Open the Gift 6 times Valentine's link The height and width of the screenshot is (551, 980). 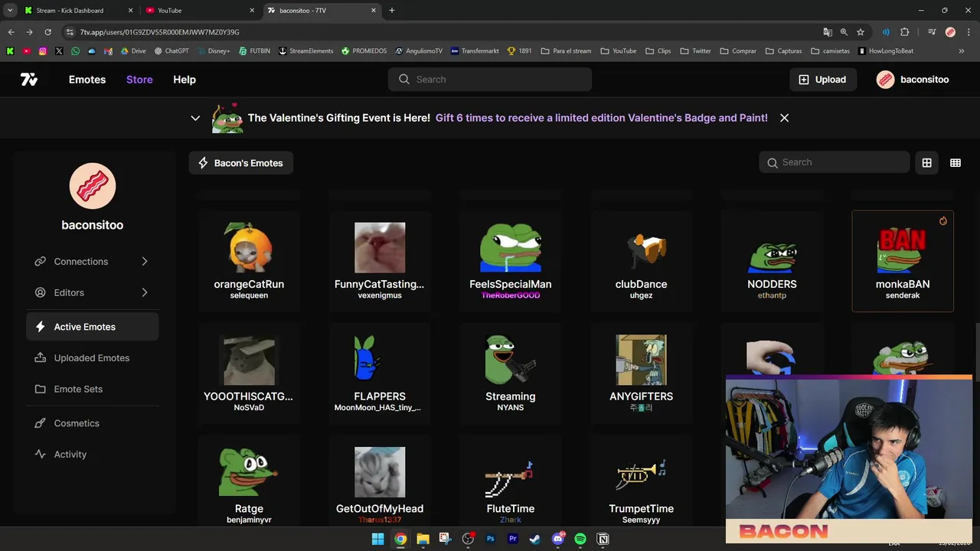(601, 118)
